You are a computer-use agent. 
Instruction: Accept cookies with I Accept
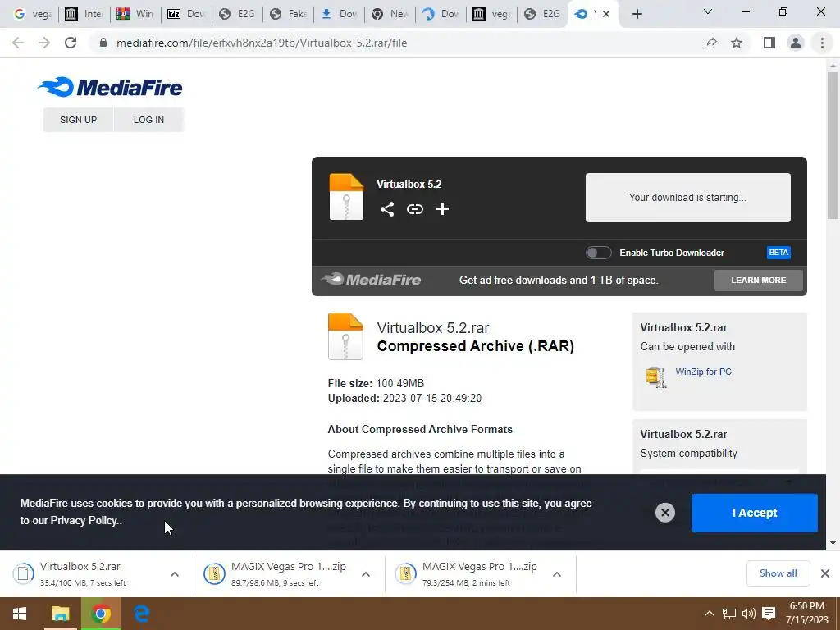click(x=755, y=513)
